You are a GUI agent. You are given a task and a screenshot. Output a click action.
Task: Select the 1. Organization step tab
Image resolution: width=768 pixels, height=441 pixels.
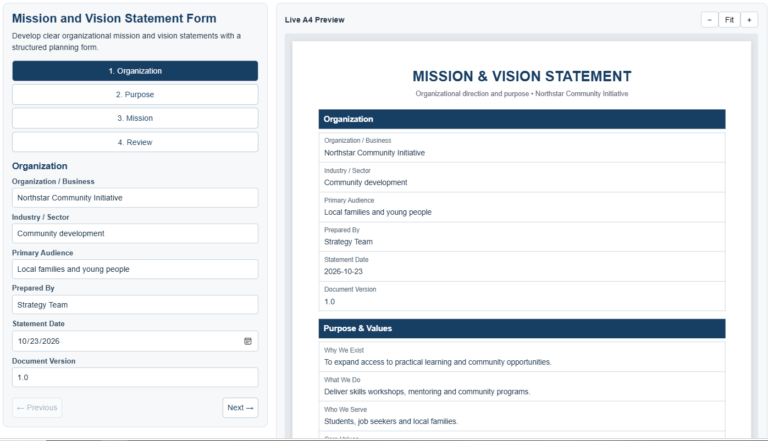135,71
